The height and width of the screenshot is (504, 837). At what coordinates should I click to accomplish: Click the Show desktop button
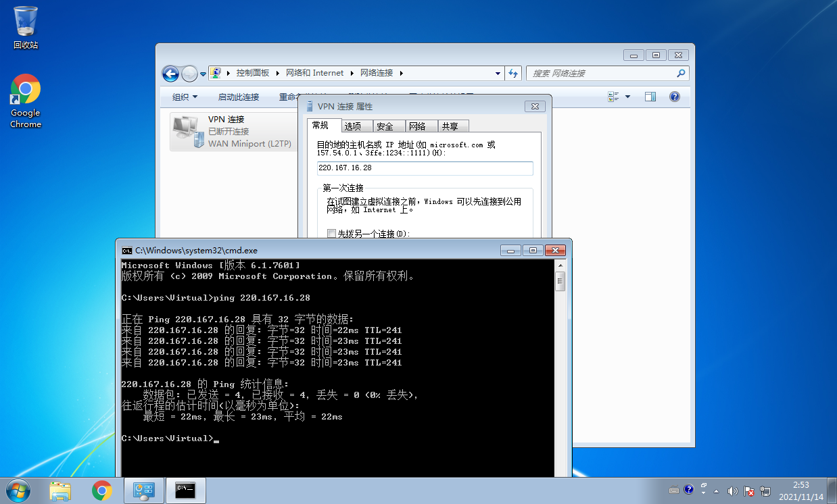click(x=832, y=491)
